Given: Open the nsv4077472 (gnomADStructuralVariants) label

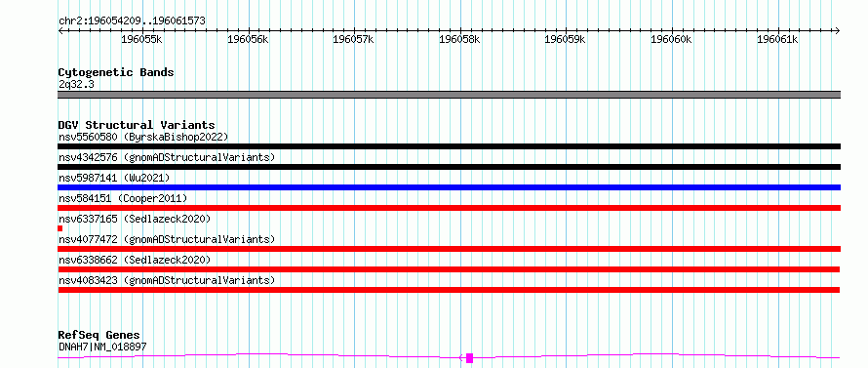Looking at the screenshot, I should [x=167, y=239].
